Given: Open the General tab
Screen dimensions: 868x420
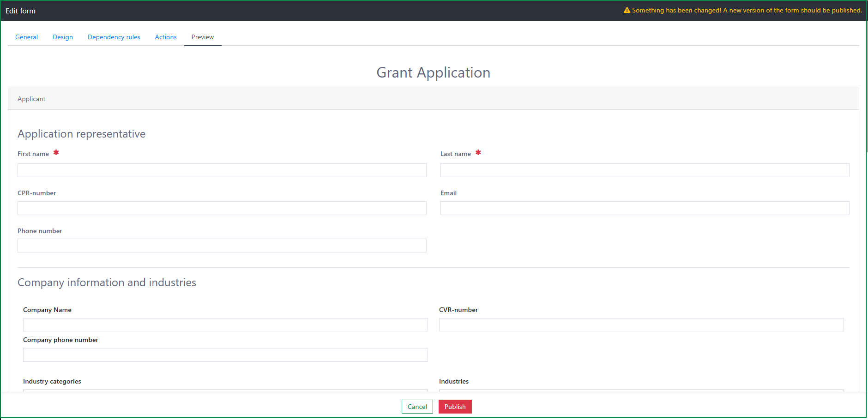Looking at the screenshot, I should 26,37.
